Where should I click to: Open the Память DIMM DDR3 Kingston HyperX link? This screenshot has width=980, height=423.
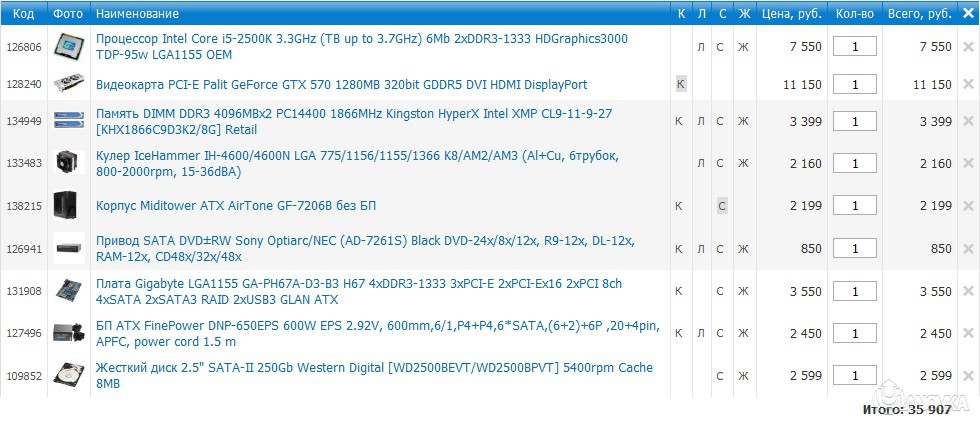(354, 121)
